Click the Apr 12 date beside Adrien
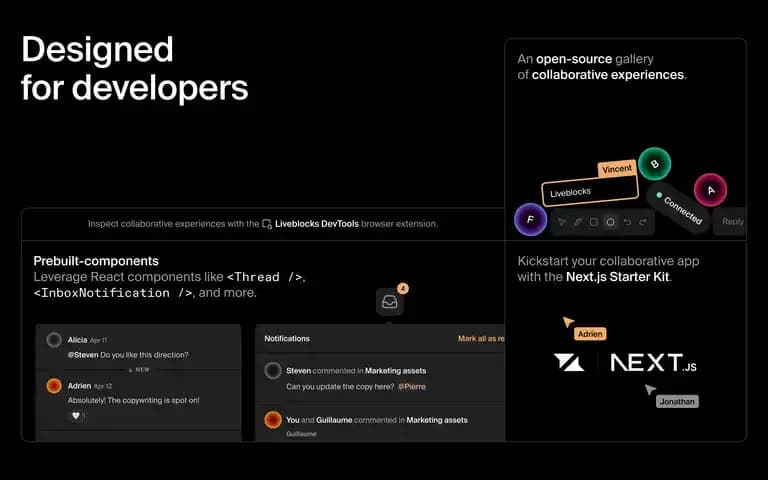 point(103,386)
